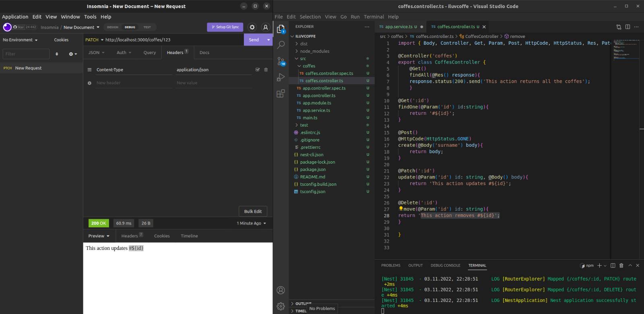Click the lightbulb code action icon

tap(401, 209)
